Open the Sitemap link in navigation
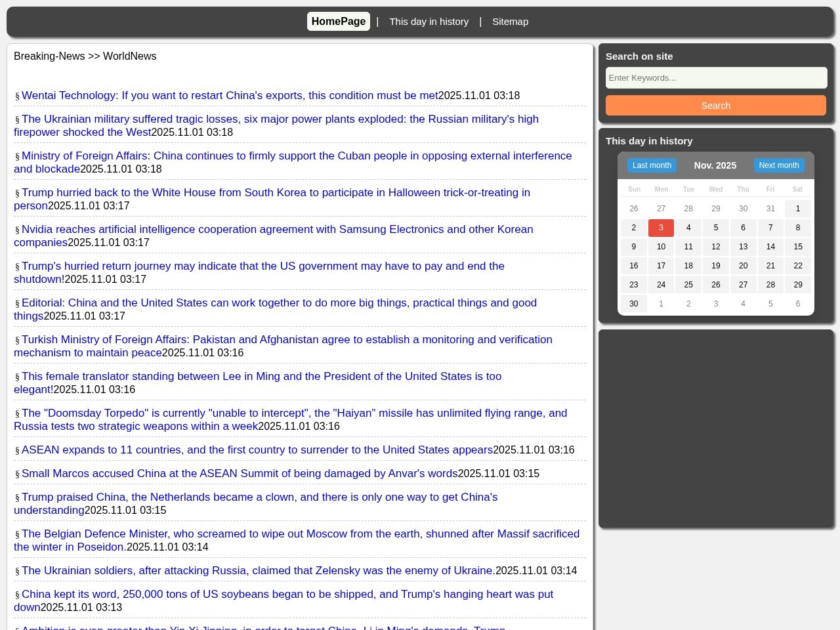This screenshot has height=630, width=840. (510, 22)
